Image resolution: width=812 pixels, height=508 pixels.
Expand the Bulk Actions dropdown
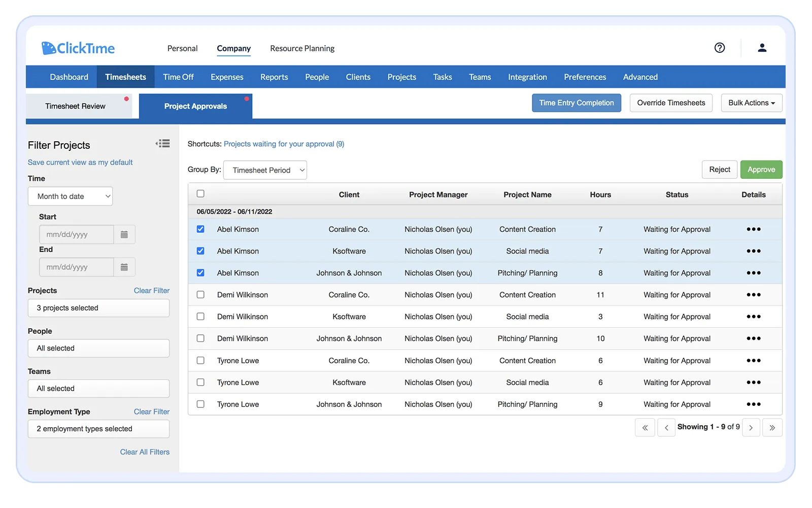pyautogui.click(x=752, y=103)
